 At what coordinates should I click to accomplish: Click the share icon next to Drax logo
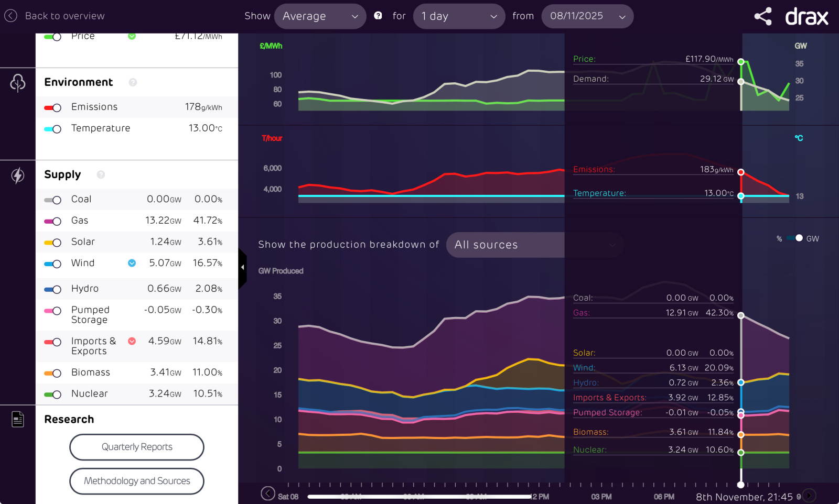[763, 16]
